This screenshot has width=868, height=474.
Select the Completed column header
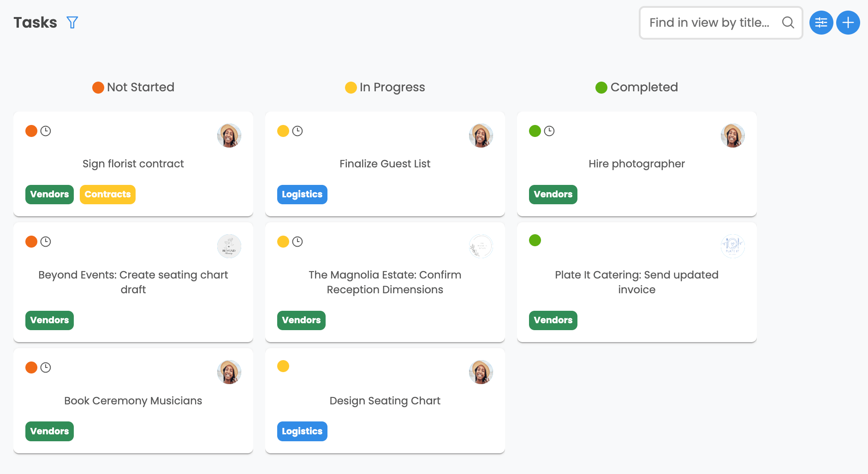(636, 87)
